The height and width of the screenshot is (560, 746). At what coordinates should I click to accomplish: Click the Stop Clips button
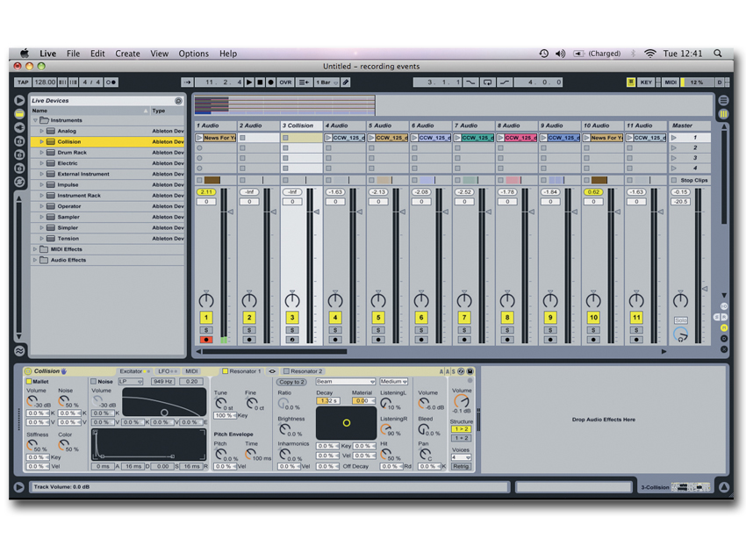[x=691, y=180]
